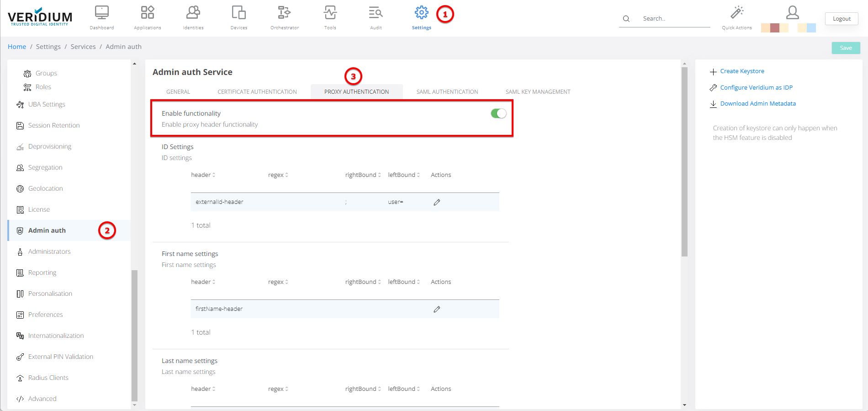Edit the externalId-header row with pencil icon
The width and height of the screenshot is (868, 411).
click(437, 202)
